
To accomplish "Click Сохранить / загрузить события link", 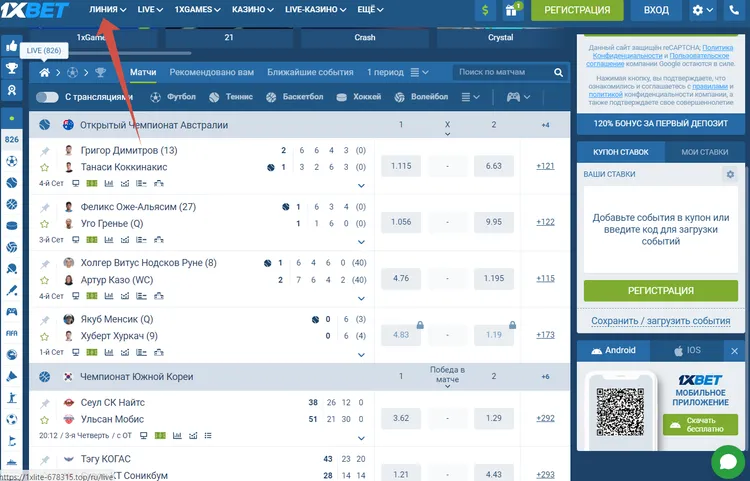I will pyautogui.click(x=661, y=321).
